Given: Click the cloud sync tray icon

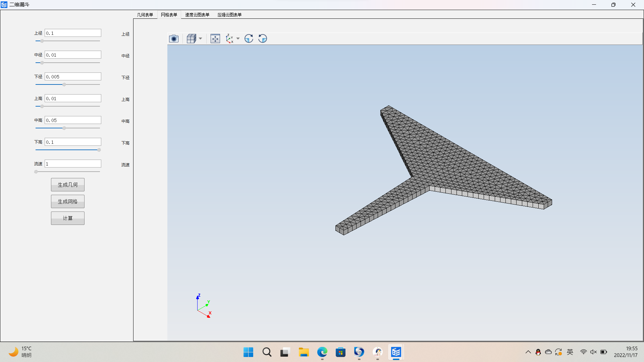Looking at the screenshot, I should (548, 352).
